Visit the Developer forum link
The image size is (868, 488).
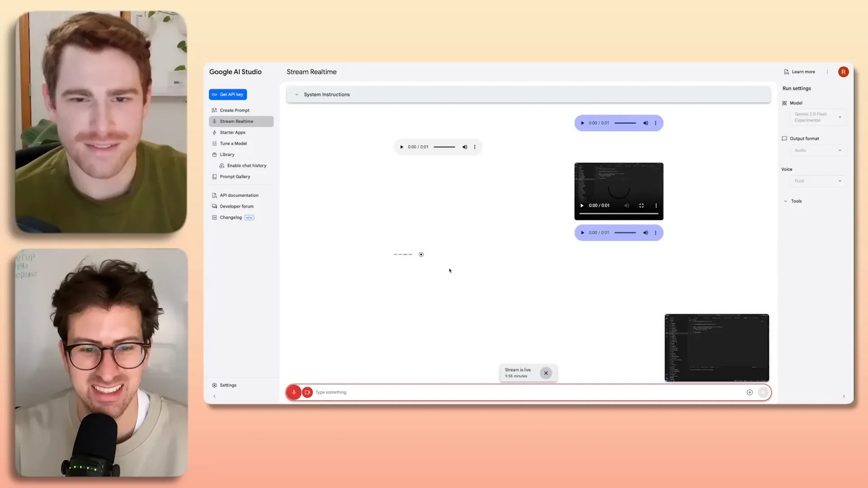pos(236,206)
